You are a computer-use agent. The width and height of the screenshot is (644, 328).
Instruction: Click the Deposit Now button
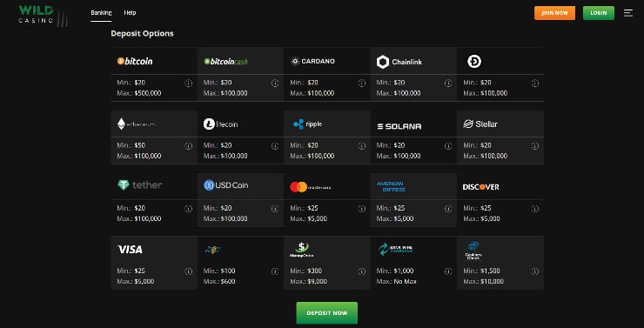(327, 313)
